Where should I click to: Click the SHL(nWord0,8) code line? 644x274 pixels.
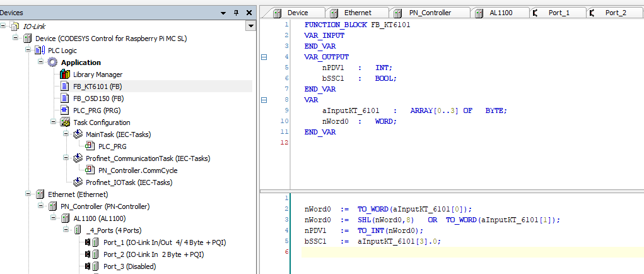click(x=432, y=220)
